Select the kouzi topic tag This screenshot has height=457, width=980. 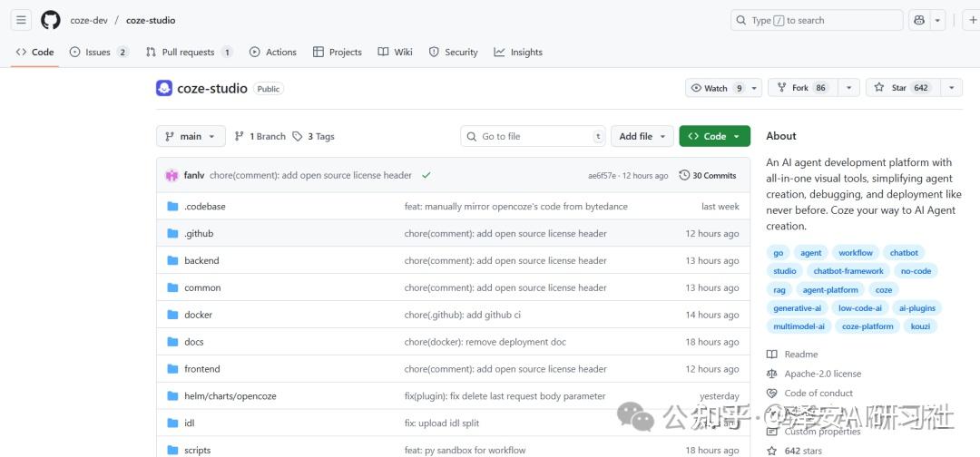pyautogui.click(x=920, y=326)
